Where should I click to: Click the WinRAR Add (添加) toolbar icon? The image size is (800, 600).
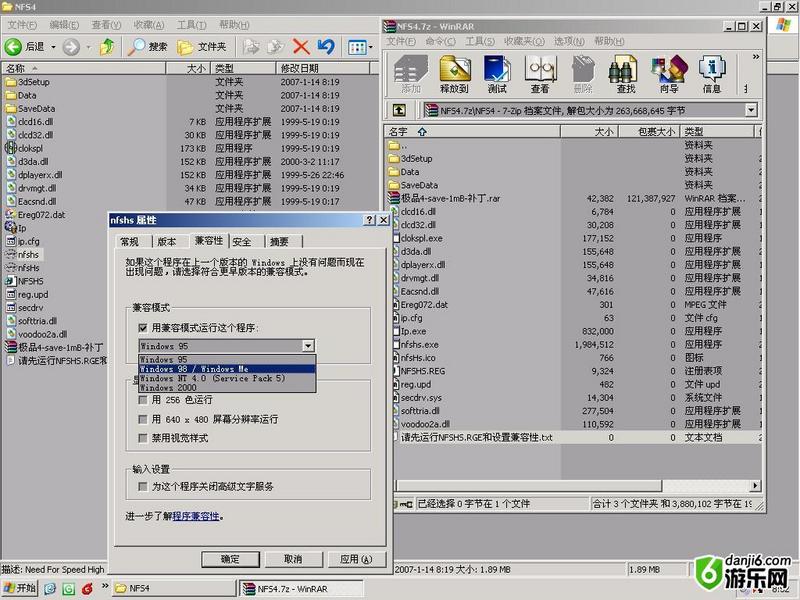[x=411, y=74]
